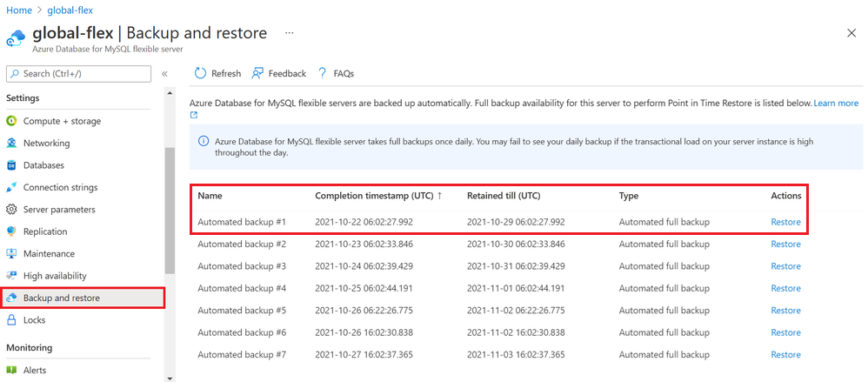Click the Maintenance sidebar icon
The height and width of the screenshot is (382, 868).
click(x=11, y=253)
